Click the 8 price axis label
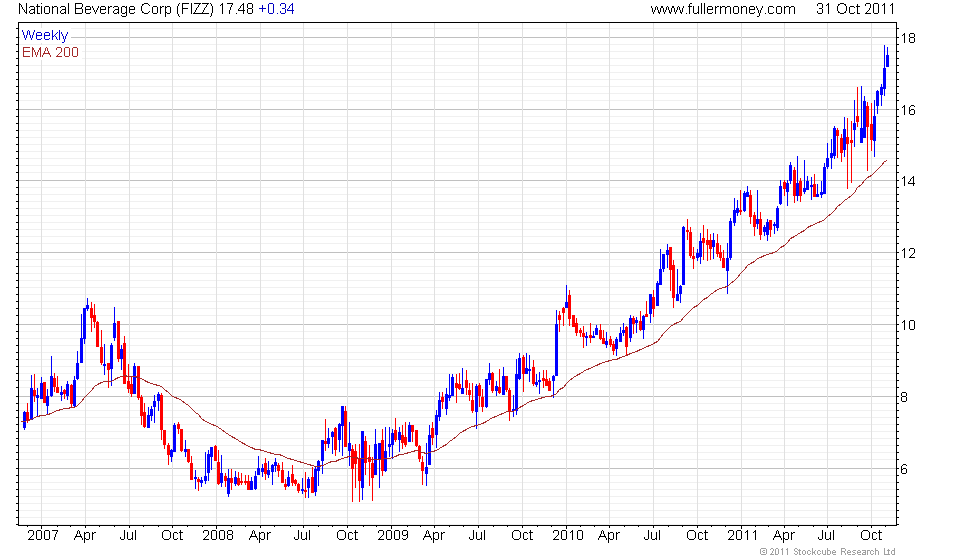 pyautogui.click(x=904, y=397)
